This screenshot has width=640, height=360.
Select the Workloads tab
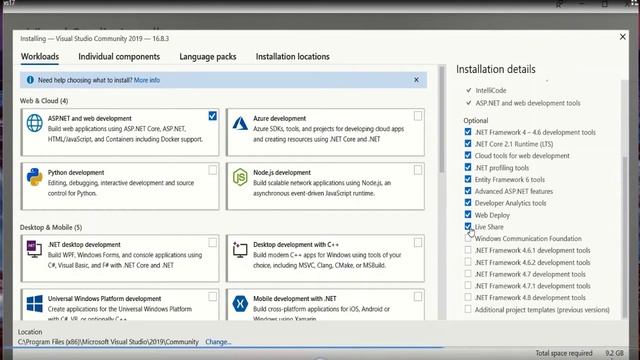(x=40, y=57)
